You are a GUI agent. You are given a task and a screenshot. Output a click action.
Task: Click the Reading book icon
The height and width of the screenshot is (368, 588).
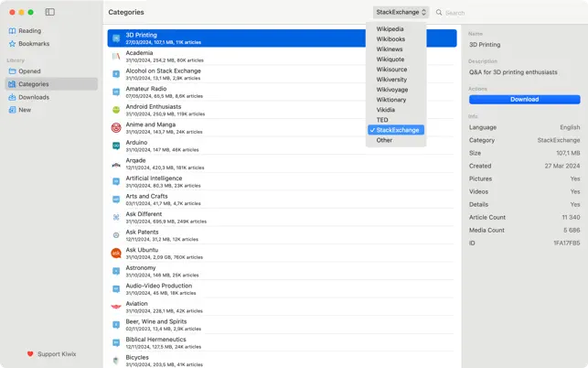click(13, 31)
